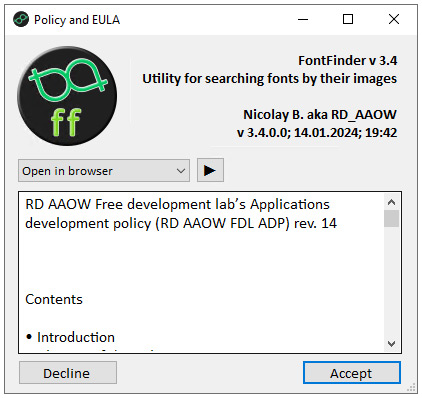Viewport: 422px width, 398px height.
Task: Decline the policy and EULA
Action: tap(68, 373)
